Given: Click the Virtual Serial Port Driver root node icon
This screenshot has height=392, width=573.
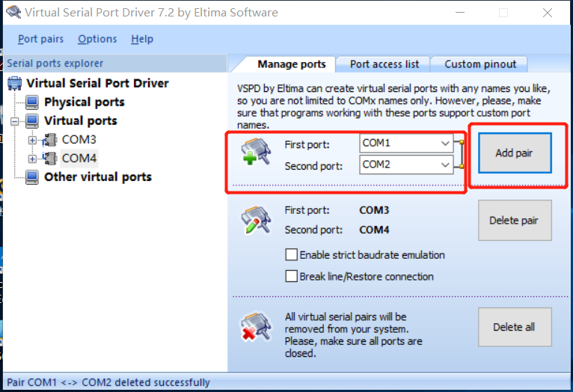Looking at the screenshot, I should coord(15,83).
